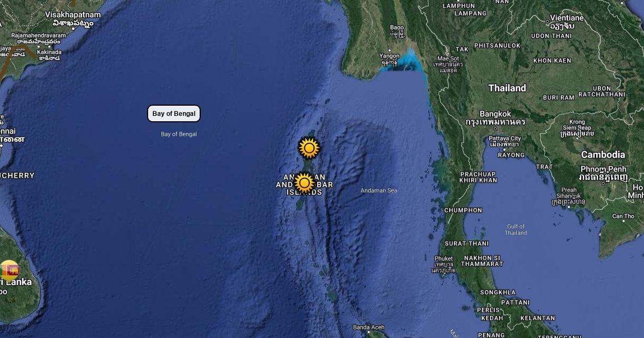Click the upper sun marker on North Andaman
Viewport: 644px width, 338px height.
coord(309,148)
